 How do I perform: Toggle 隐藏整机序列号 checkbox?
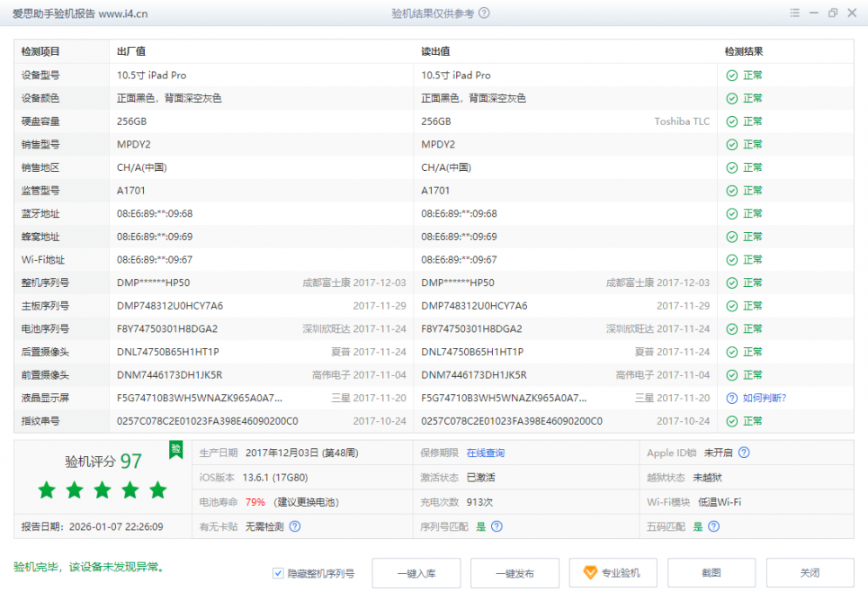[278, 573]
